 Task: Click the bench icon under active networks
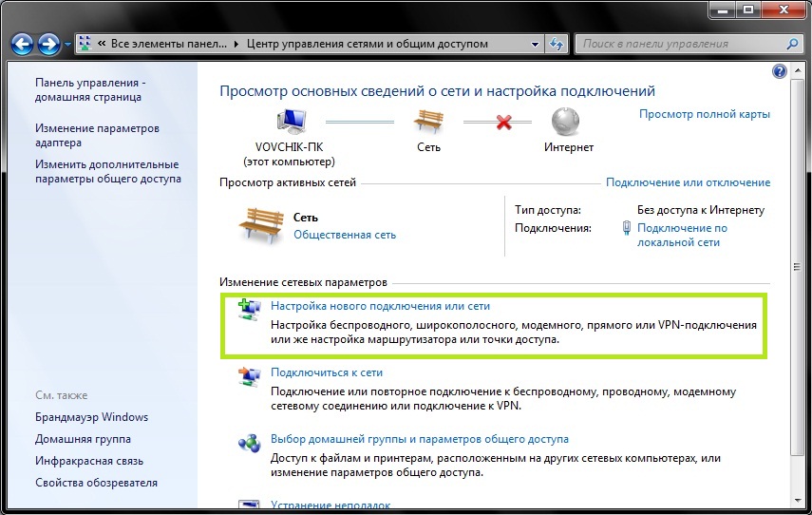[x=260, y=225]
